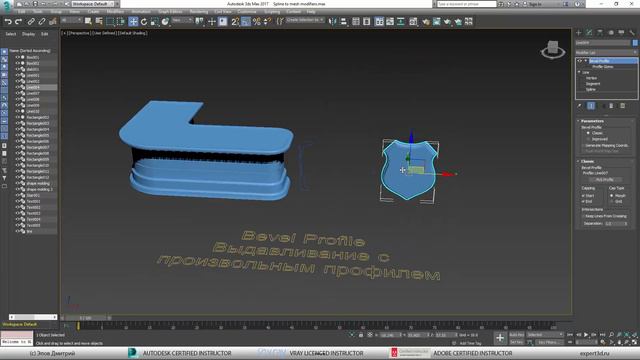Activate the Select and Link tool
This screenshot has height=360, width=640.
[31, 22]
